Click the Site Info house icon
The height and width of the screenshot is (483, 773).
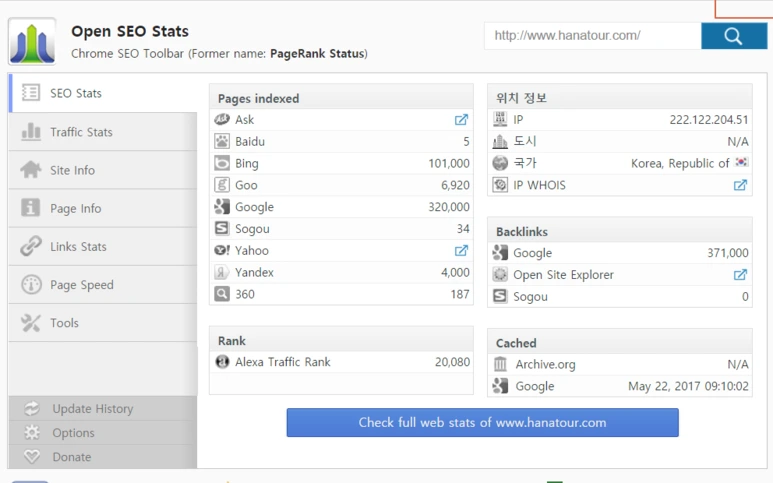(31, 170)
